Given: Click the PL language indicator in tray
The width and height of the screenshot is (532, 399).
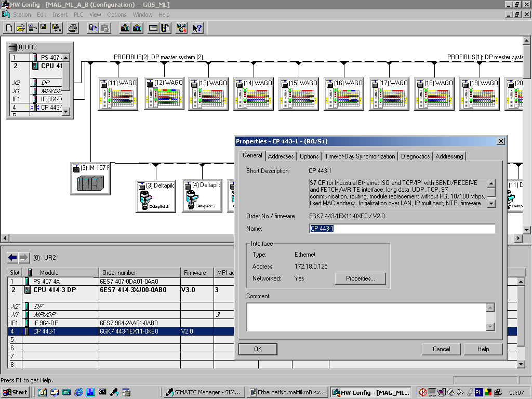Looking at the screenshot, I should [478, 392].
